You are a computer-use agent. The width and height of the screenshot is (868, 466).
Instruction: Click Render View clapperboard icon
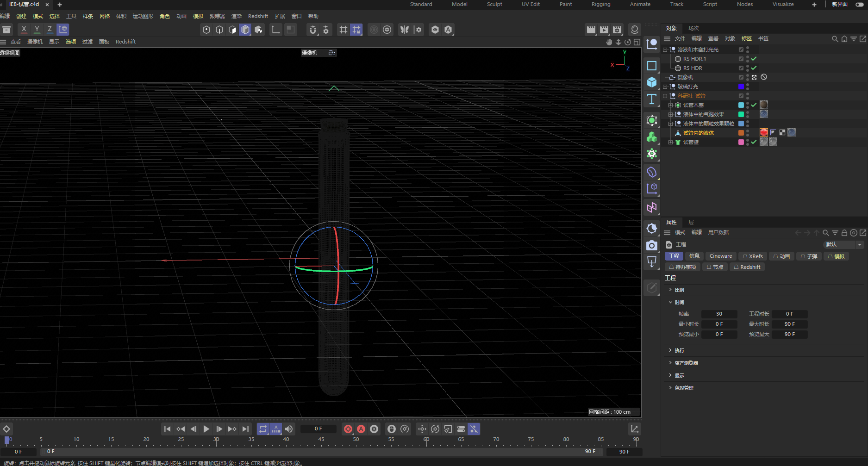pos(591,30)
